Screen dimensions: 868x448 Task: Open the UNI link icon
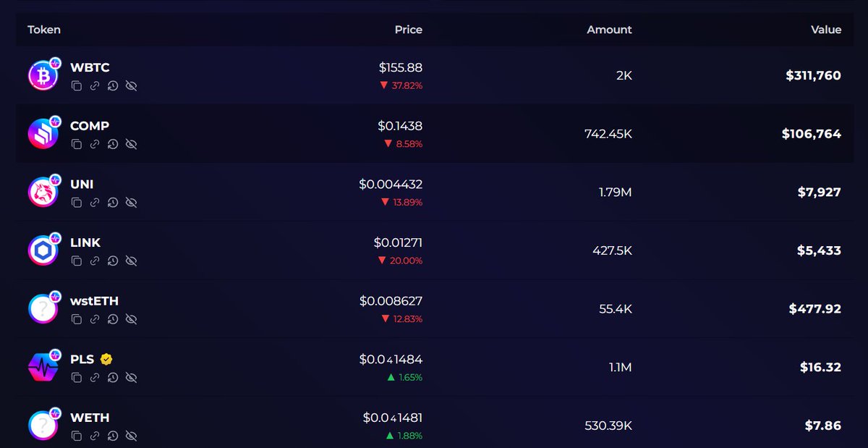point(95,203)
